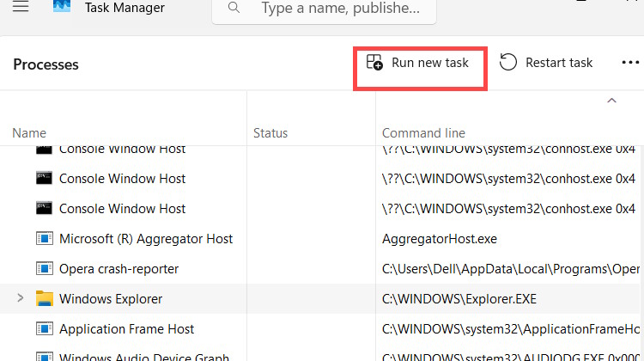
Task: Focus the 'Type a name, publisher' search box
Action: 324,9
